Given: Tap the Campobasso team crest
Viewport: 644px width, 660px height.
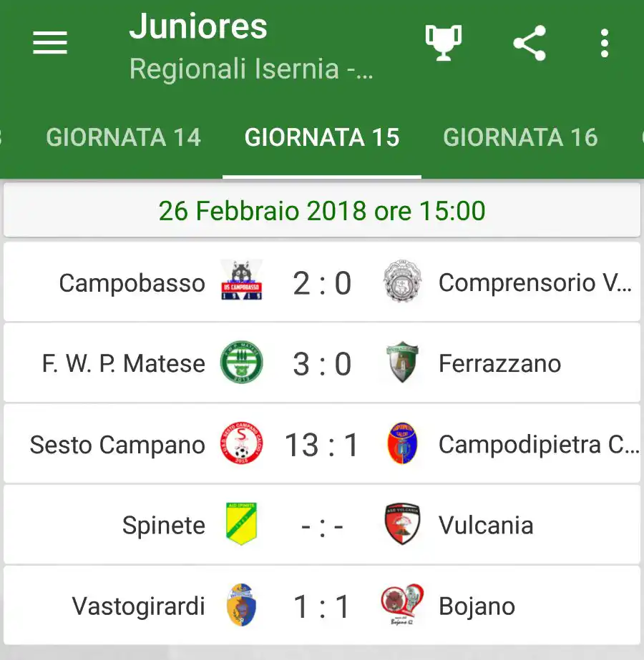Looking at the screenshot, I should pos(242,280).
